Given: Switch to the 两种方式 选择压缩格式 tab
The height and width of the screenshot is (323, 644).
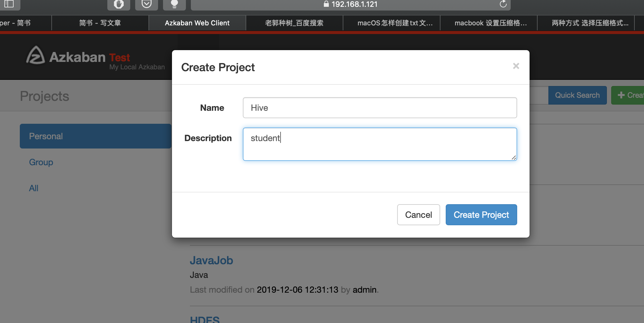Looking at the screenshot, I should pos(586,23).
